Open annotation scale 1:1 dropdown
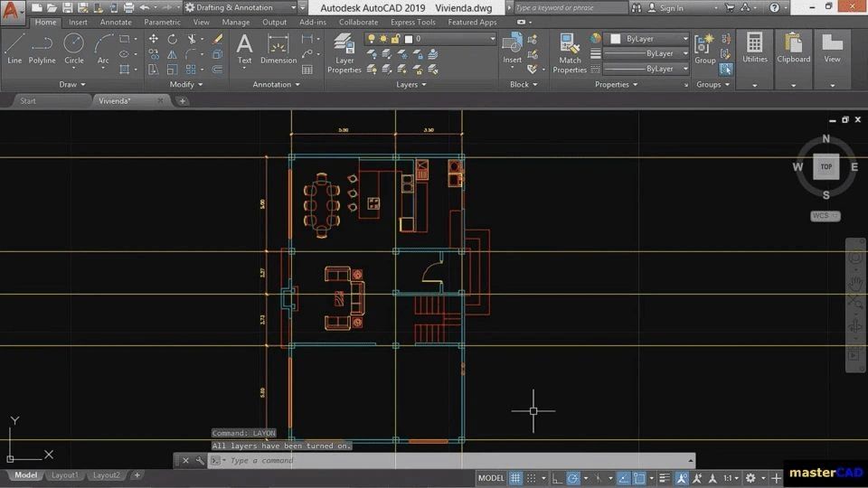The image size is (868, 488). click(x=731, y=478)
